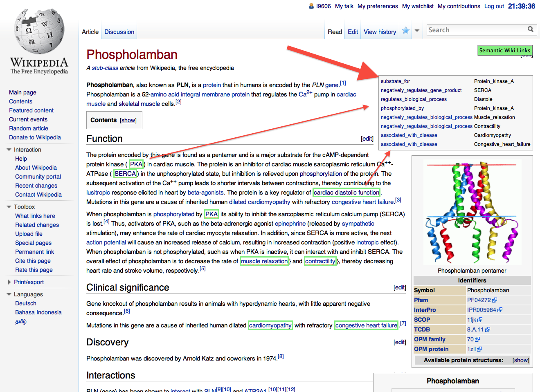Edit the Discovery section
Screen dimensions: 540x392
tap(400, 342)
